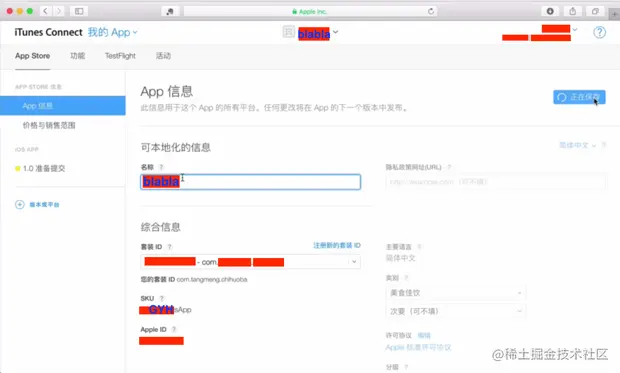
Task: Click the iTunes Connect logo text
Action: pyautogui.click(x=48, y=32)
